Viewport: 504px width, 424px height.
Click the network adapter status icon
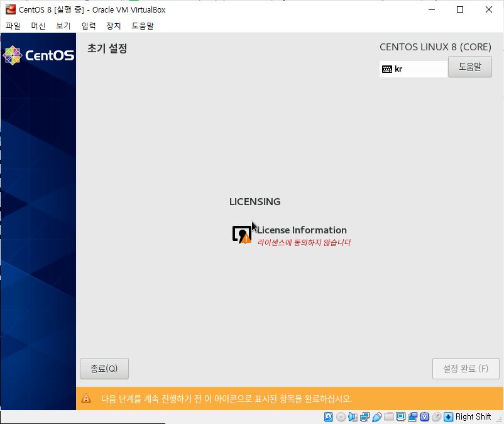(x=364, y=417)
